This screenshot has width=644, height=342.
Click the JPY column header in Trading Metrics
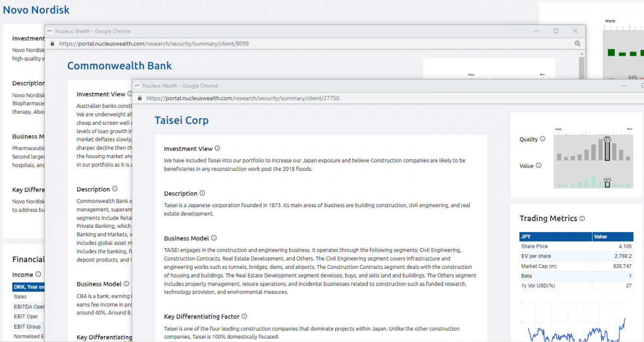(x=556, y=237)
